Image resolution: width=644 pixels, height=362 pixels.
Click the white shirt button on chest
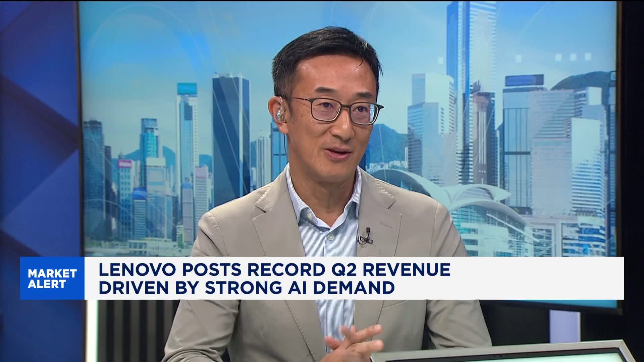point(330,237)
